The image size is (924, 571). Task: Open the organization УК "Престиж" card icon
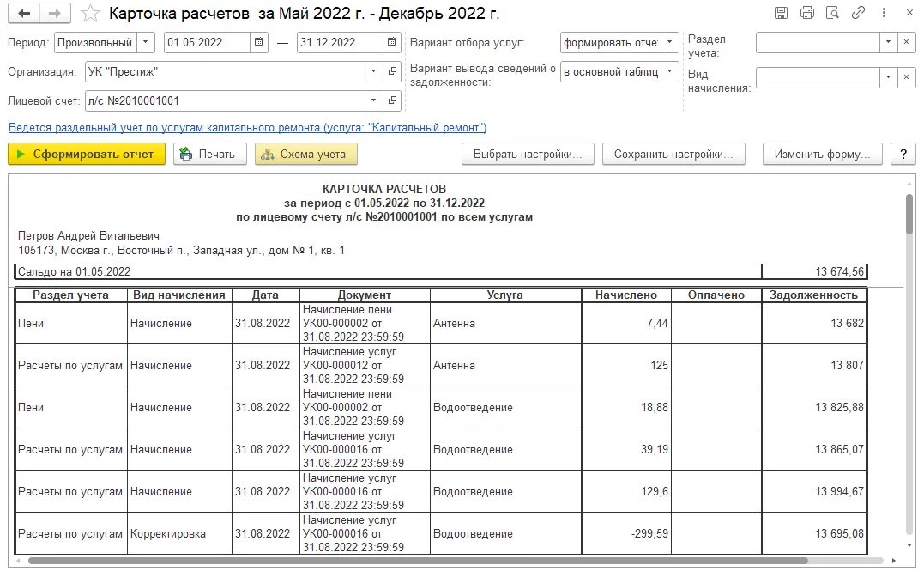point(392,71)
